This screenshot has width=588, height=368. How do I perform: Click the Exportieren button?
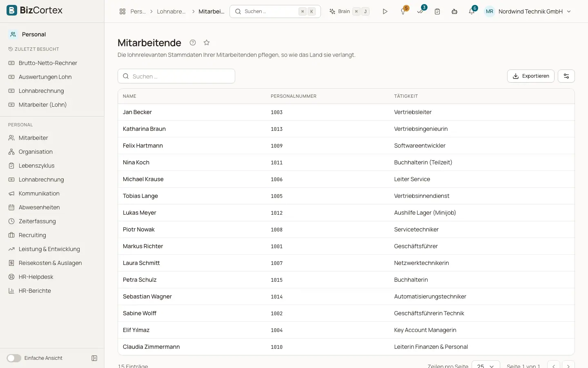coord(531,76)
